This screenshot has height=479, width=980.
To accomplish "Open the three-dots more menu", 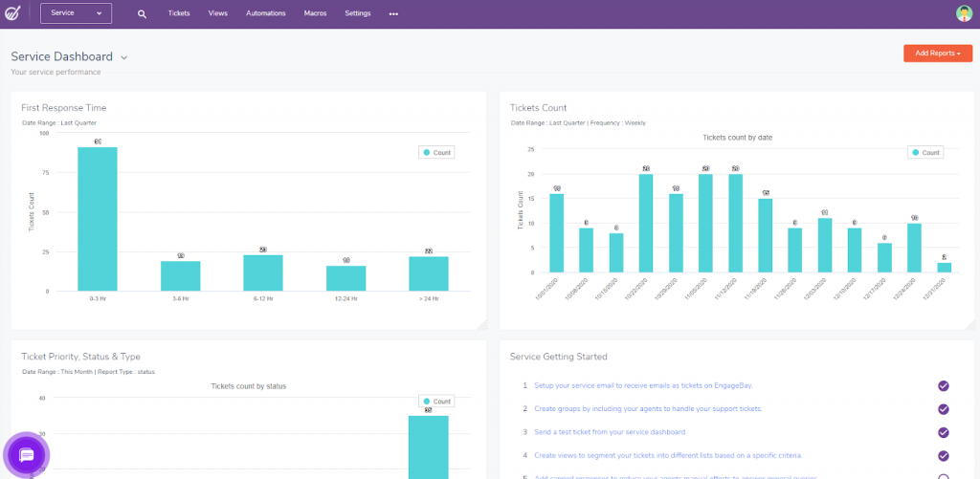I will click(x=393, y=14).
